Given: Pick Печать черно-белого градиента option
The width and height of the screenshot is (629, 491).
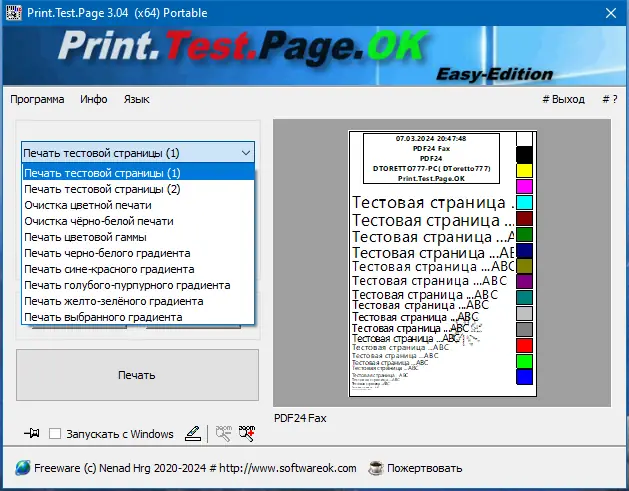Looking at the screenshot, I should point(138,253).
